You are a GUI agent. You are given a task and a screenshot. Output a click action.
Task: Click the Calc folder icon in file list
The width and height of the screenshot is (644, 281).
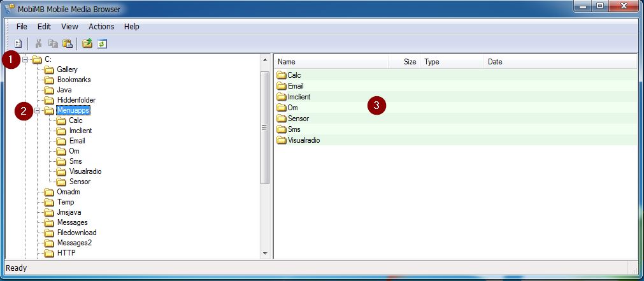click(282, 75)
